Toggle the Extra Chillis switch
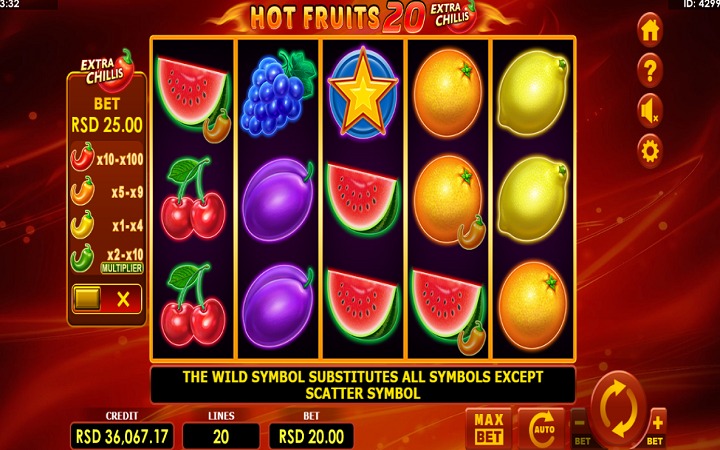Screen dimensions: 720x450 coord(107,299)
